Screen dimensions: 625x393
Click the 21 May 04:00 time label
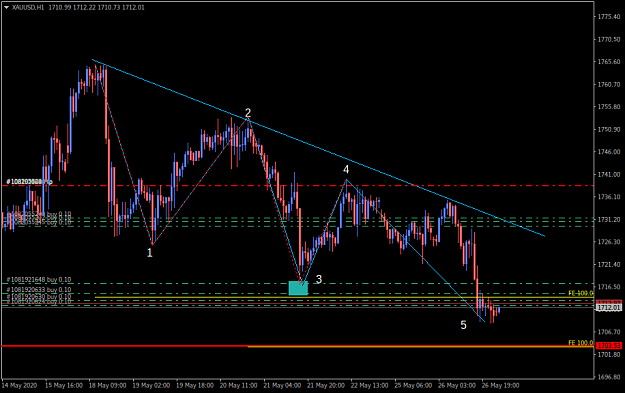pos(282,385)
